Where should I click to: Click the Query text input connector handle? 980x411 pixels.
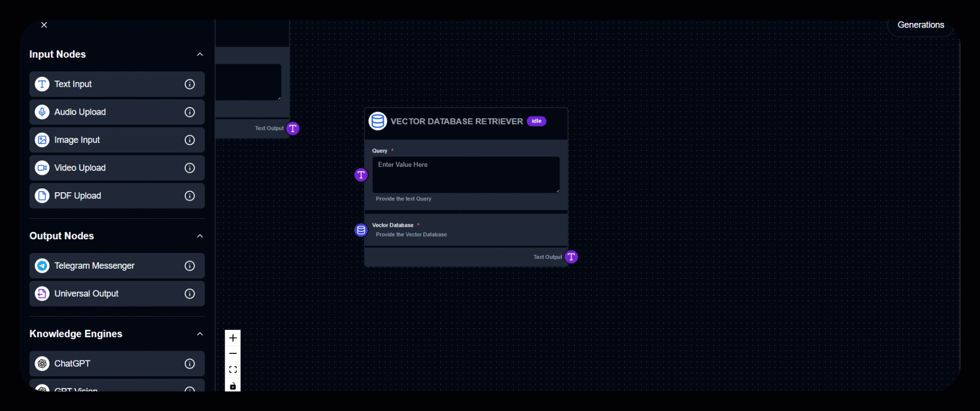tap(361, 175)
